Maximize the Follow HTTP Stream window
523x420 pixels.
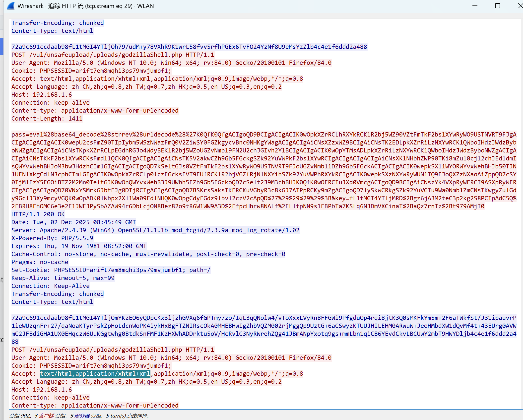497,6
